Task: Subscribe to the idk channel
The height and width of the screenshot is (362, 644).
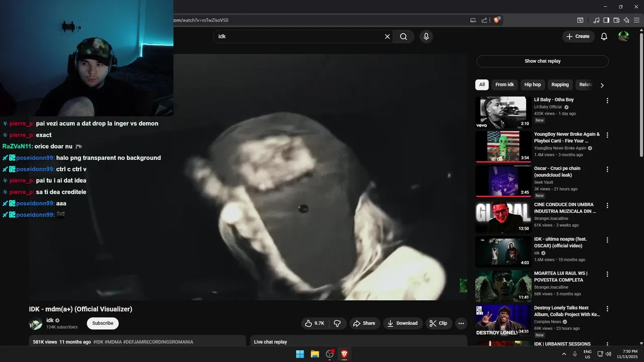Action: point(103,323)
